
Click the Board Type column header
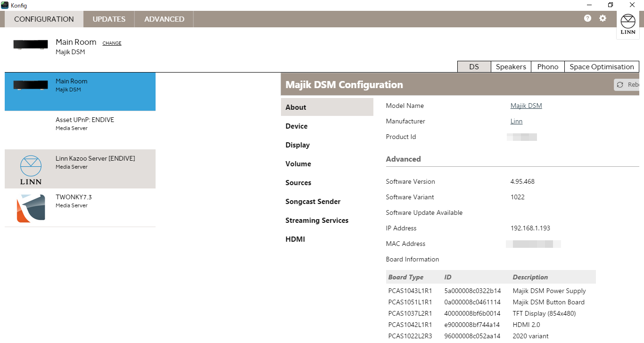[406, 277]
